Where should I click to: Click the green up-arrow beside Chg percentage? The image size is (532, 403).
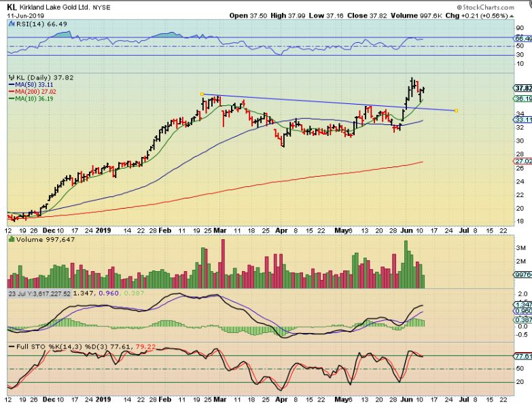(512, 16)
